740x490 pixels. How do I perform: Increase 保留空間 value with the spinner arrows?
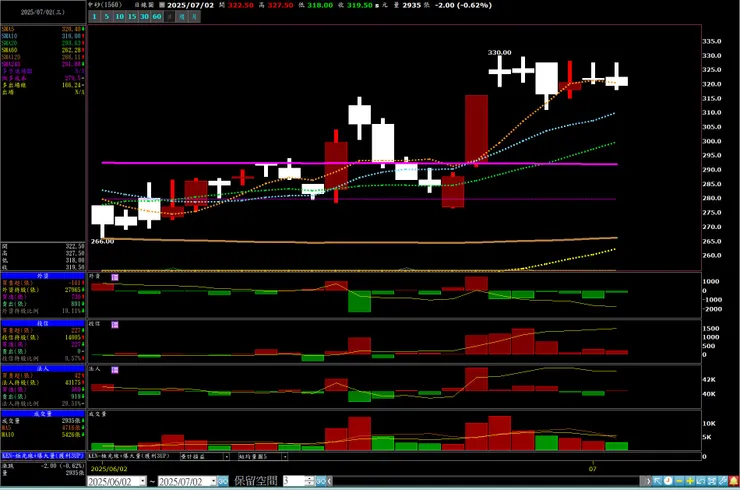(310, 479)
